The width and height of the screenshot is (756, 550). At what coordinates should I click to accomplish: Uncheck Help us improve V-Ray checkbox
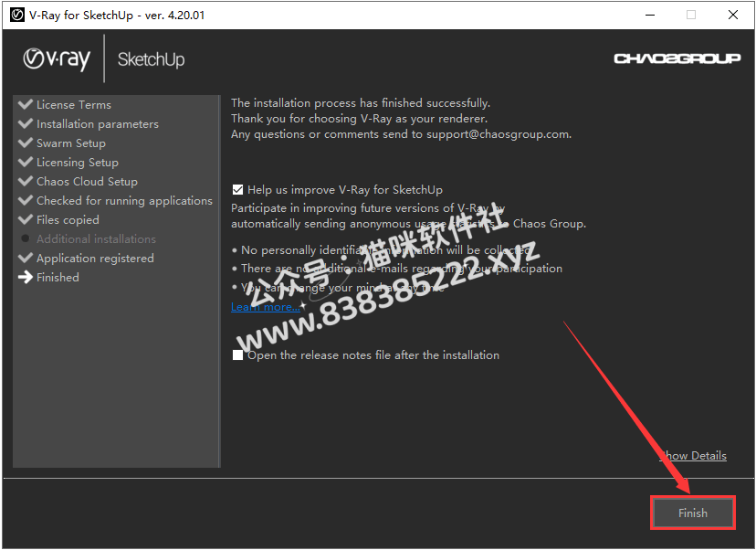[x=237, y=190]
